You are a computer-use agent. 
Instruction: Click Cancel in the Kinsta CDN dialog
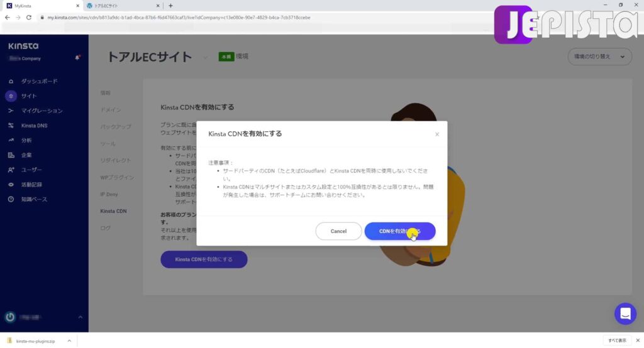pyautogui.click(x=338, y=231)
